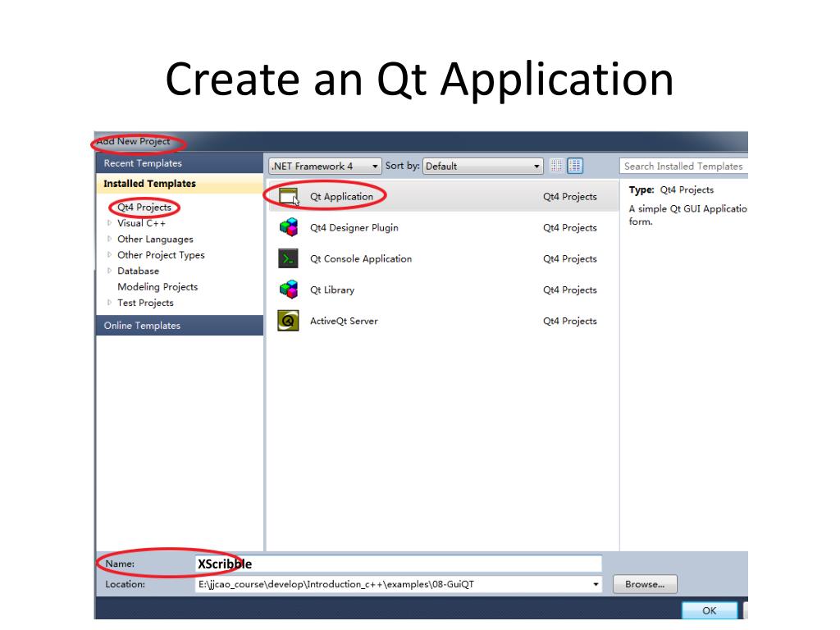Select Database category label
This screenshot has height=630, width=840.
[138, 271]
